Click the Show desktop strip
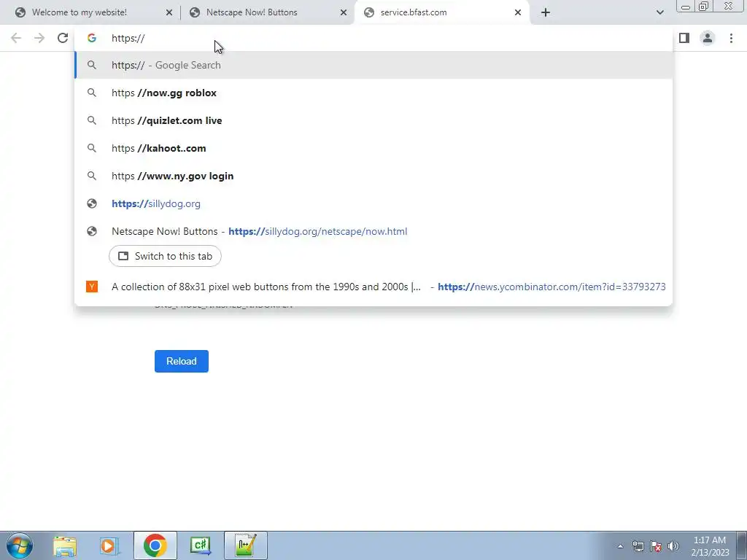Screen dimensions: 747x560 tap(742, 545)
